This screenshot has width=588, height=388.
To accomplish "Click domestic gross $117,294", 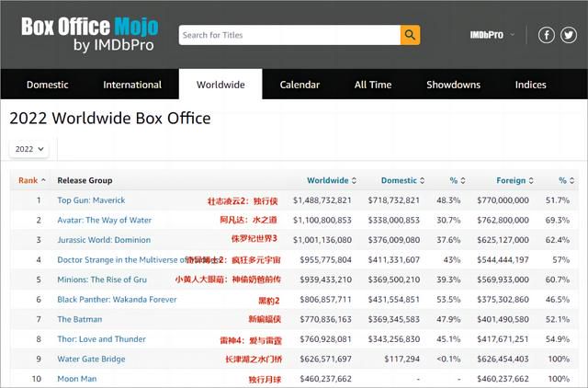I will point(402,359).
